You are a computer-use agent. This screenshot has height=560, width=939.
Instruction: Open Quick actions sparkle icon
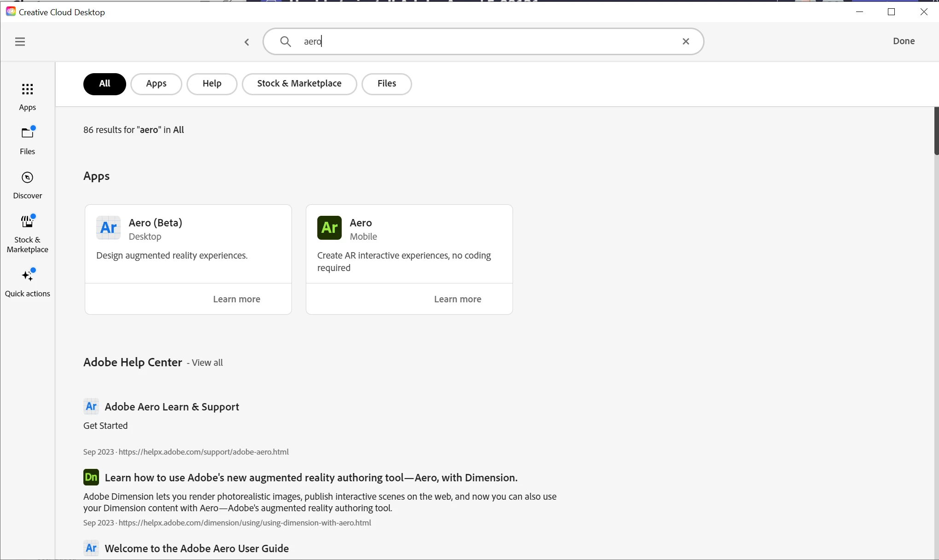tap(28, 282)
